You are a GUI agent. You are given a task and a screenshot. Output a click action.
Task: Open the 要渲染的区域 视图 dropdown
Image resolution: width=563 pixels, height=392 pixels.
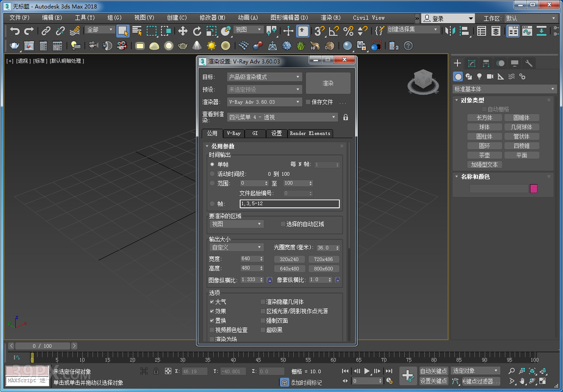click(236, 224)
